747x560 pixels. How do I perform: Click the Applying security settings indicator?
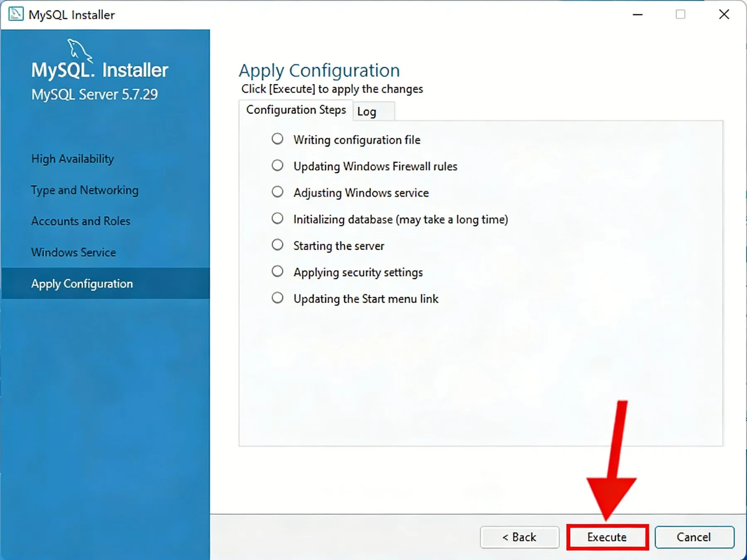click(277, 272)
